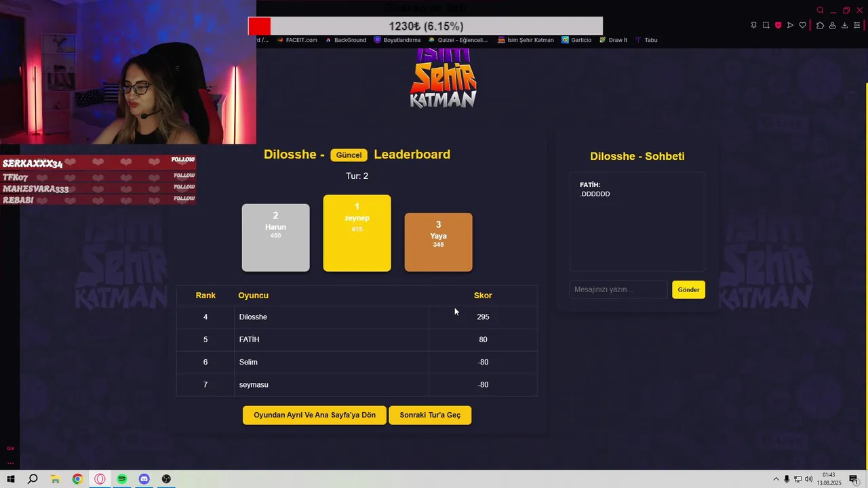The height and width of the screenshot is (488, 868).
Task: Open File Explorer from the taskbar
Action: pyautogui.click(x=55, y=479)
